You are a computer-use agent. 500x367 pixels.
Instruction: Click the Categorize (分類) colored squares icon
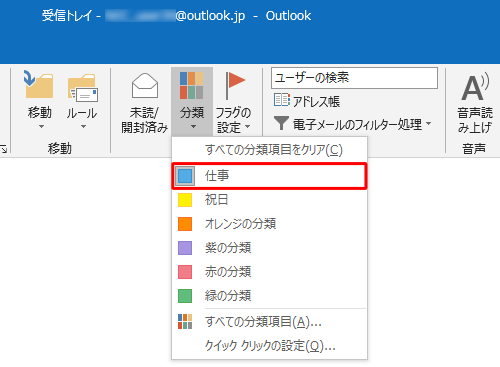[191, 85]
